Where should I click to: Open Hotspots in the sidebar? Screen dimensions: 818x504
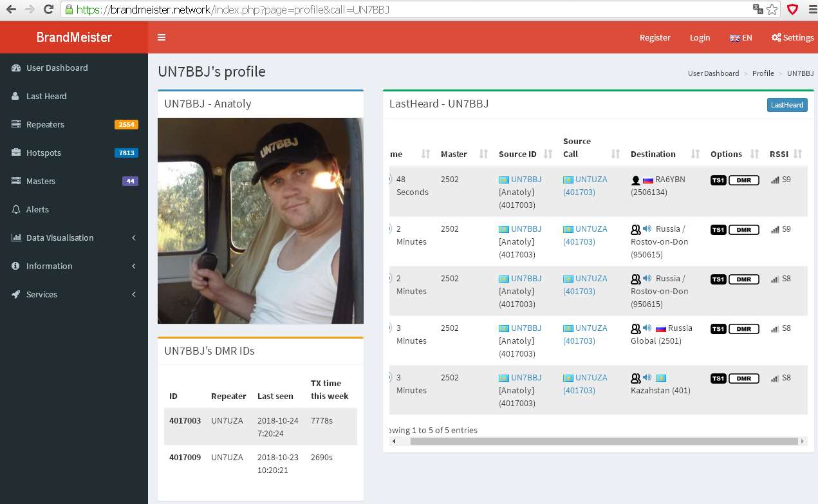point(44,153)
